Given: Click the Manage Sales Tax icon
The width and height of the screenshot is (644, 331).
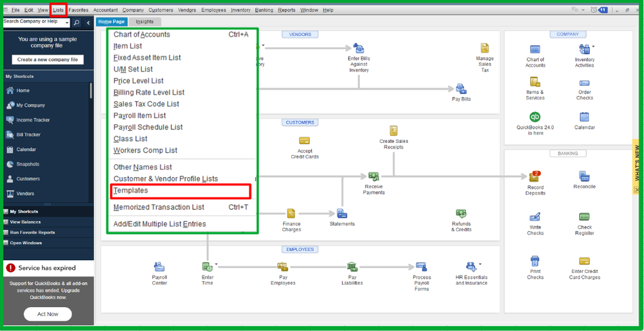Looking at the screenshot, I should tap(485, 48).
